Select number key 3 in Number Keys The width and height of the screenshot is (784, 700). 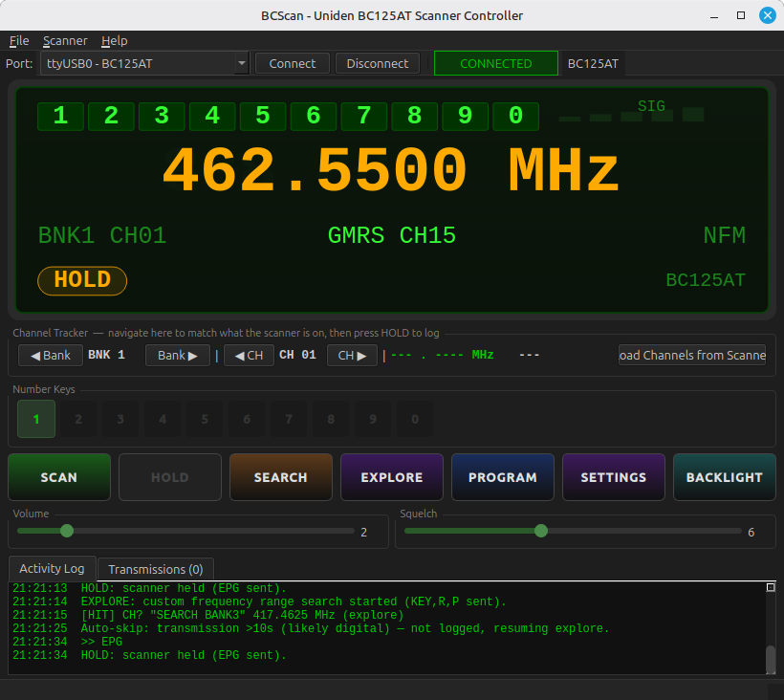[120, 419]
